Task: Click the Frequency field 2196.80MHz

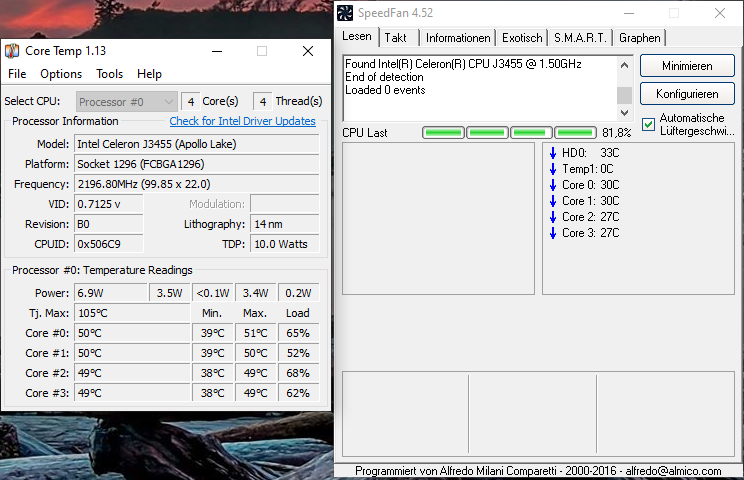Action: (x=196, y=184)
